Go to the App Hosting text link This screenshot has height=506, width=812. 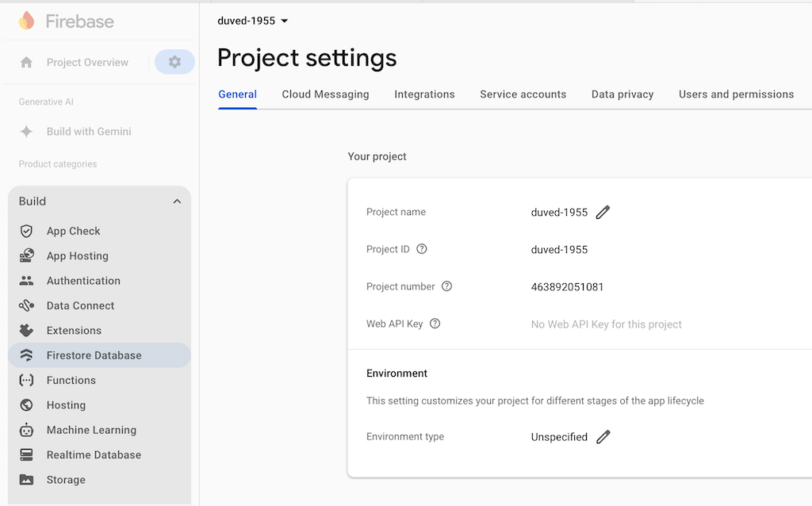coord(77,256)
